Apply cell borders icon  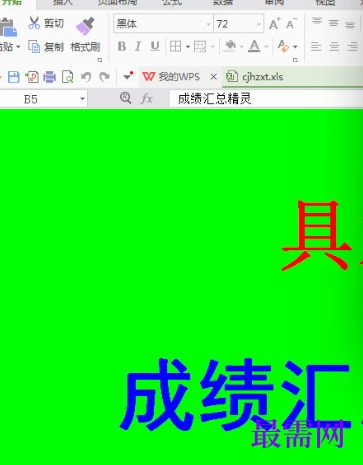(x=176, y=46)
